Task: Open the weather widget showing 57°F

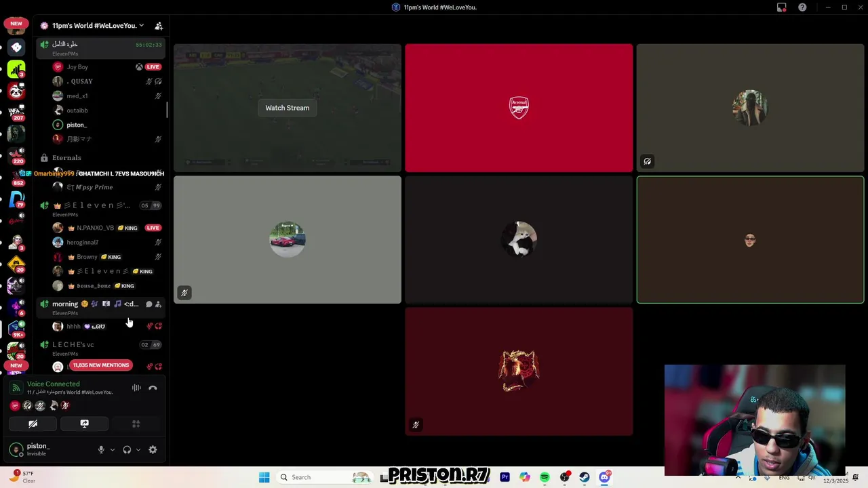Action: [x=22, y=476]
